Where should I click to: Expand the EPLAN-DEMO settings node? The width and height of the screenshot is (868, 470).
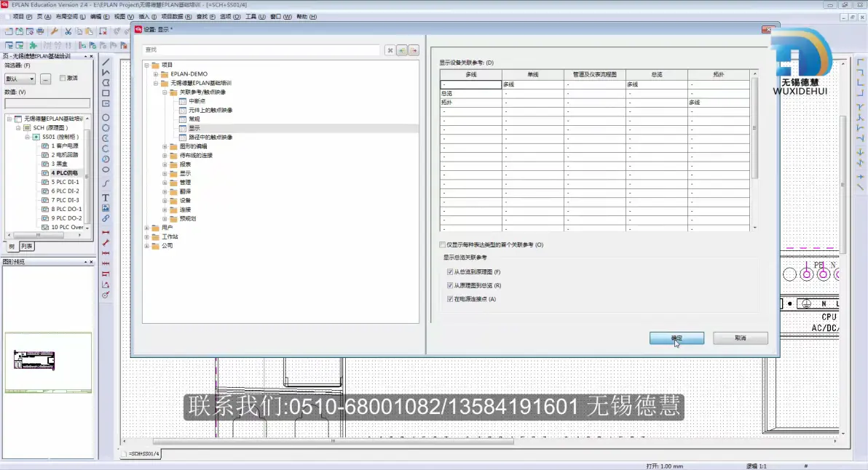tap(156, 74)
